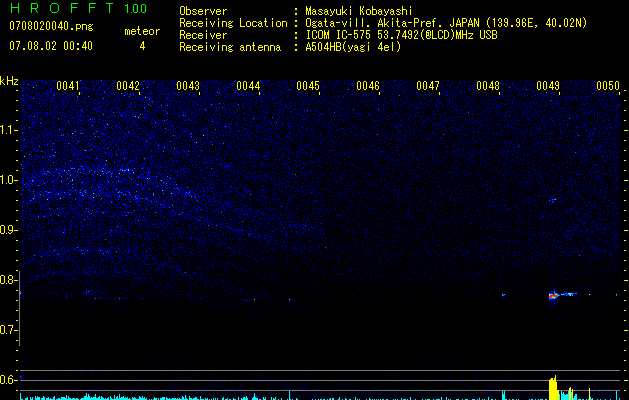
Task: Click the 0.6 kHz axis label
Action: click(8, 380)
